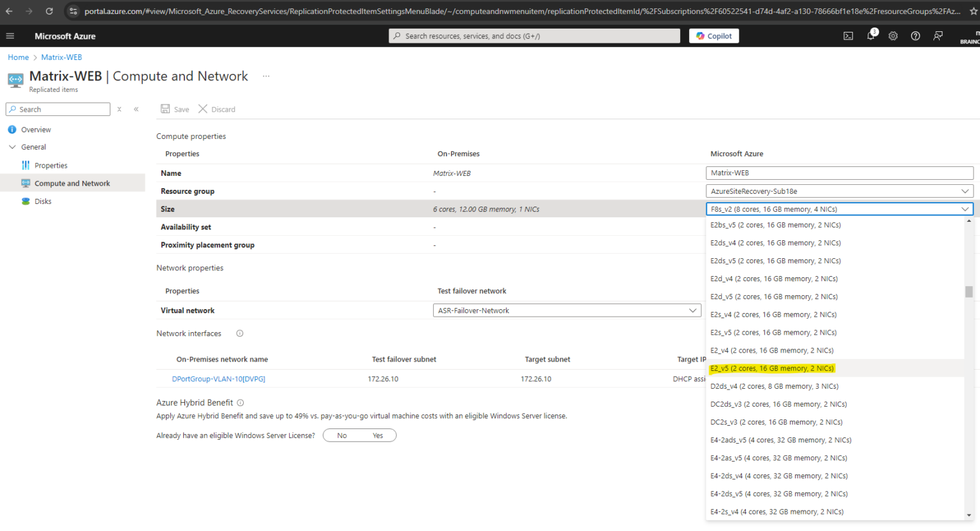Switch to the Disks blade
Viewport: 980px width, 531px height.
pyautogui.click(x=44, y=201)
